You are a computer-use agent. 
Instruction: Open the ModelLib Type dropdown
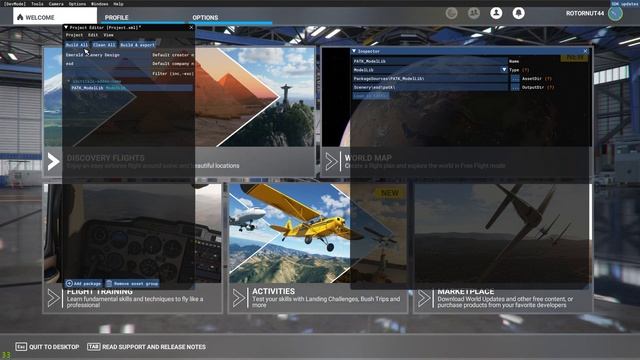[x=430, y=70]
